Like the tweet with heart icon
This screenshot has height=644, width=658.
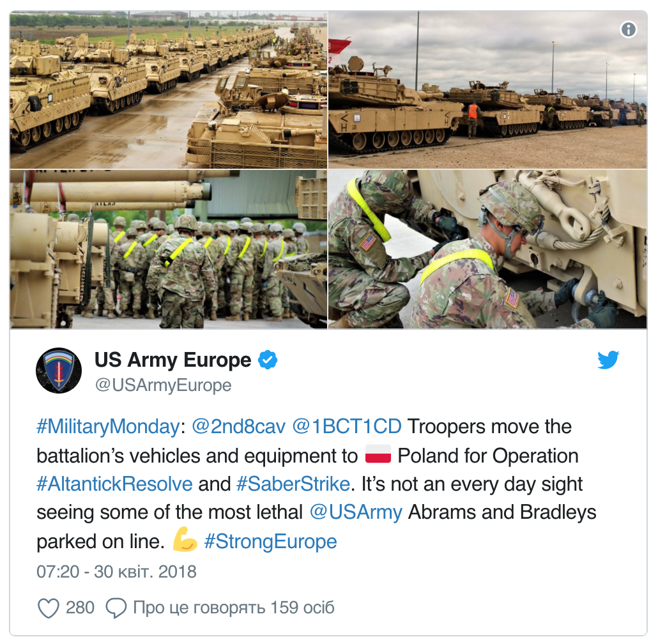pos(49,608)
